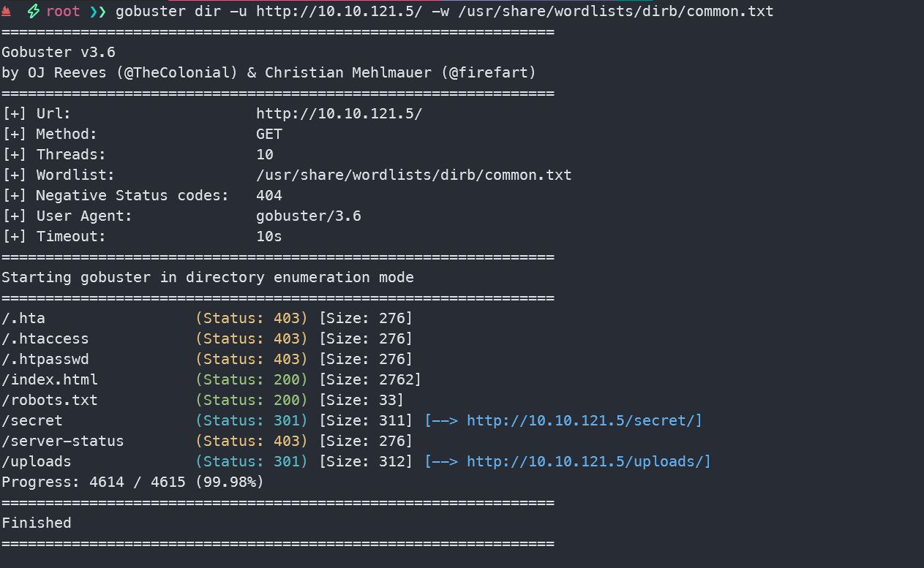Click the Gobuster v3.6 version text
Screen dimensions: 924x568
59,53
